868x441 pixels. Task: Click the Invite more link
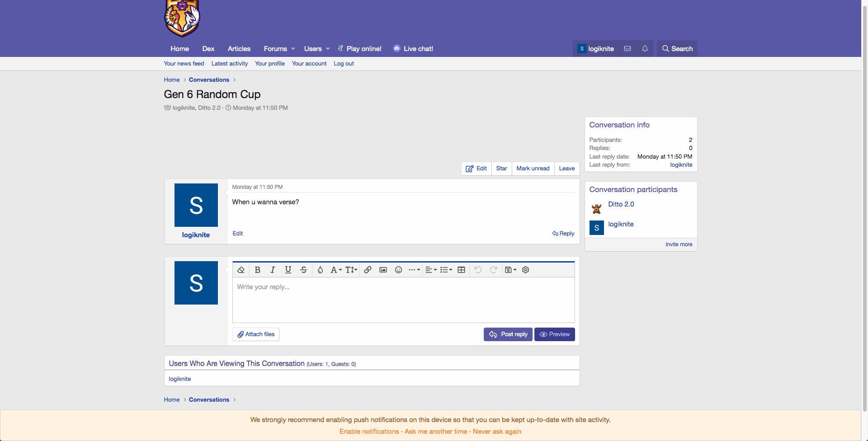(679, 244)
